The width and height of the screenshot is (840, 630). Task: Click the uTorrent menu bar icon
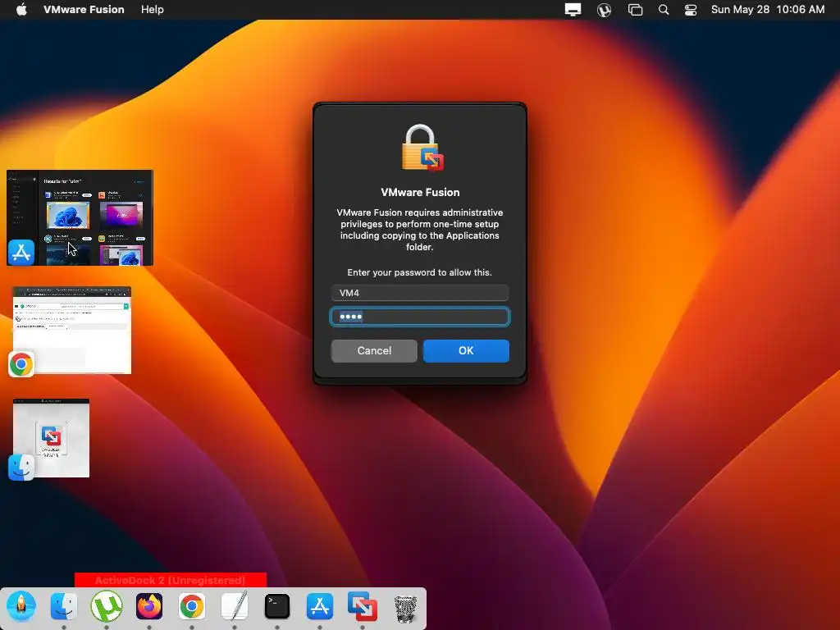(x=605, y=10)
